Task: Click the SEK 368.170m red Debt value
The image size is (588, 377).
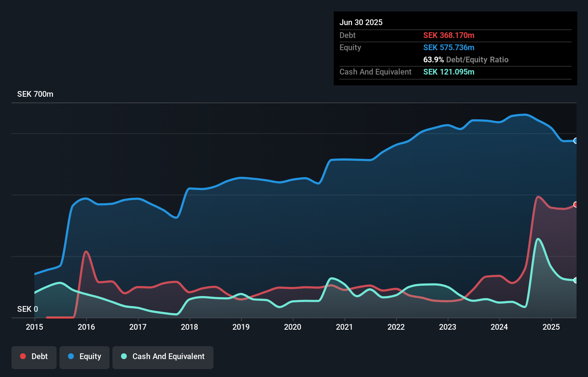Action: 449,35
